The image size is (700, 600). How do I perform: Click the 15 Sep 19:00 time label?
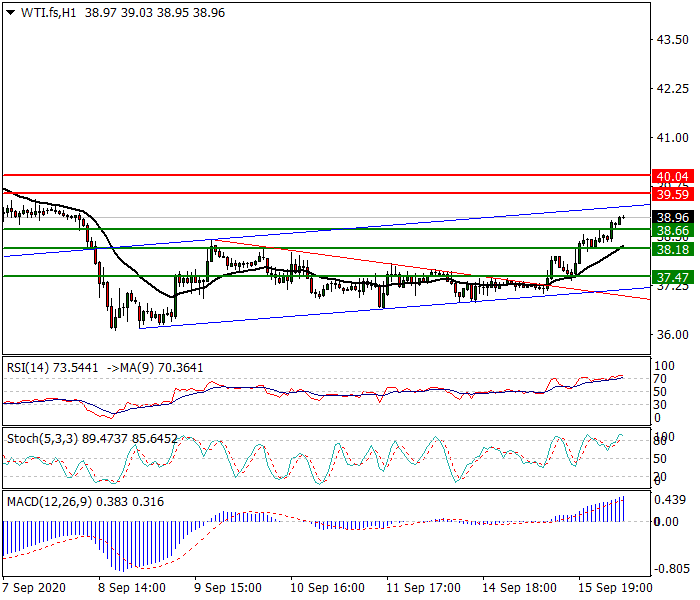click(x=615, y=588)
